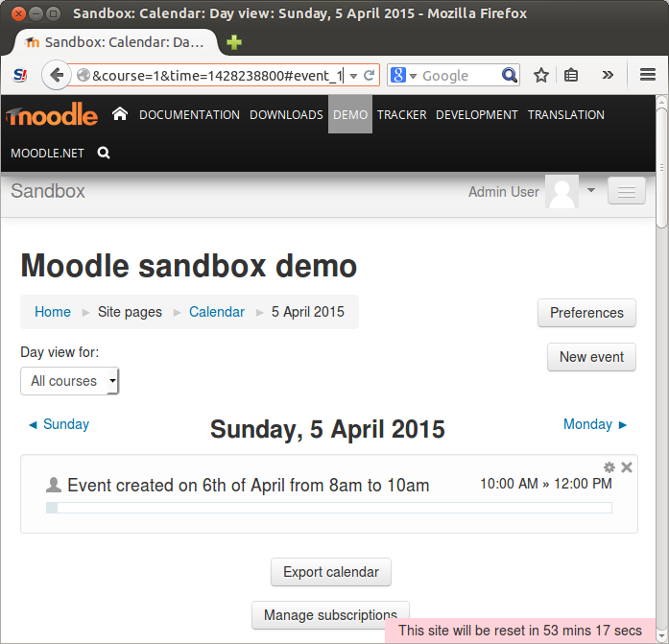Bookmark this page with the star icon

[x=541, y=76]
